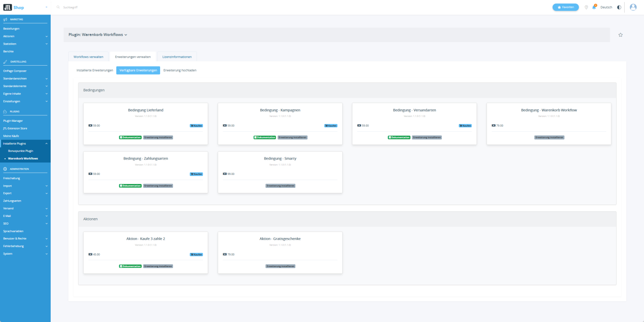Switch to the Lizenzinformationen tab
644x322 pixels.
(x=177, y=57)
